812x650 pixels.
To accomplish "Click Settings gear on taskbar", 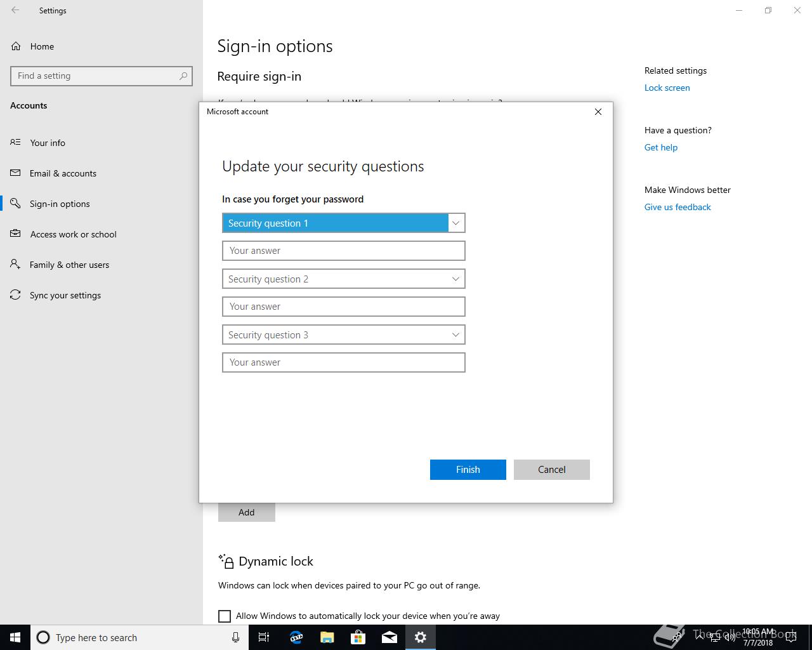I will point(420,637).
